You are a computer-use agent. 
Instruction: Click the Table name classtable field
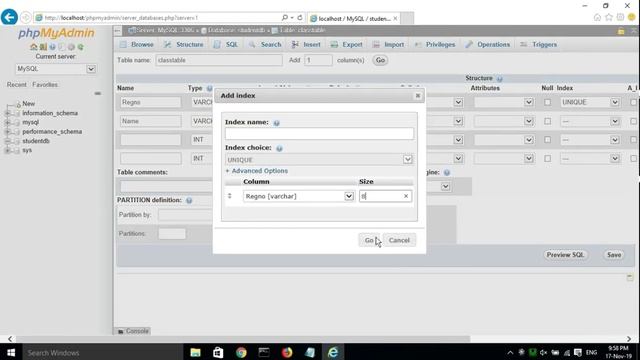[x=219, y=60]
